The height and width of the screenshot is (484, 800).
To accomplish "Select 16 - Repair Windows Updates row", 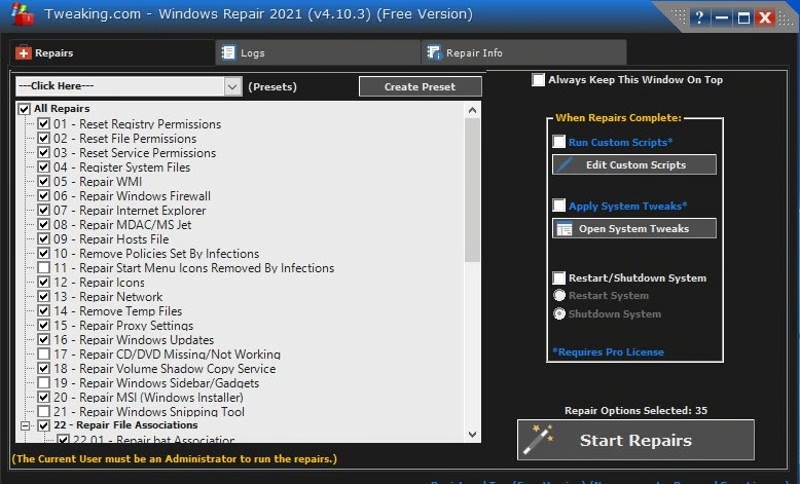I will point(134,340).
